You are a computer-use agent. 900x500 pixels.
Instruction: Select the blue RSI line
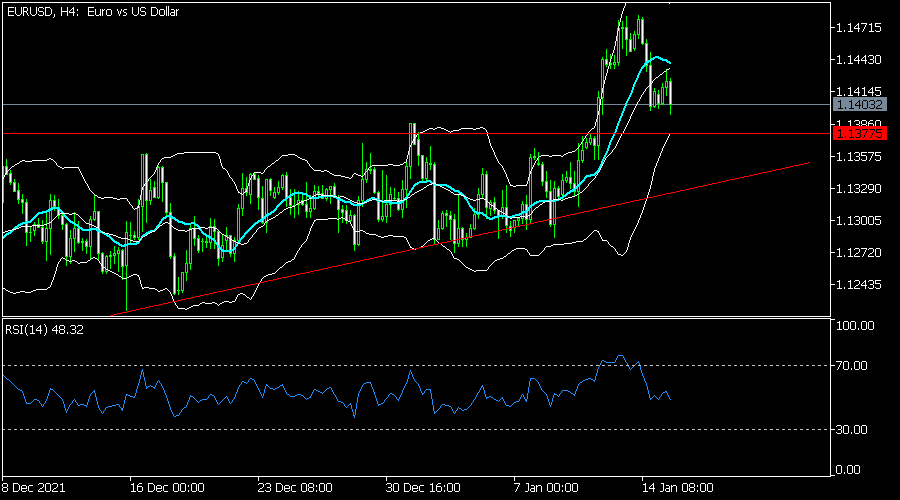pos(337,395)
